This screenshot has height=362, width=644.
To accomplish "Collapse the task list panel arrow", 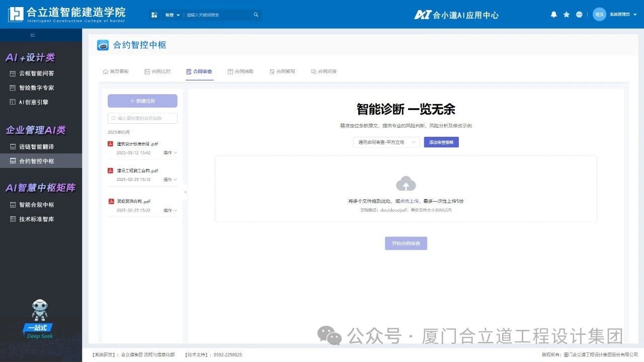I will pyautogui.click(x=185, y=192).
